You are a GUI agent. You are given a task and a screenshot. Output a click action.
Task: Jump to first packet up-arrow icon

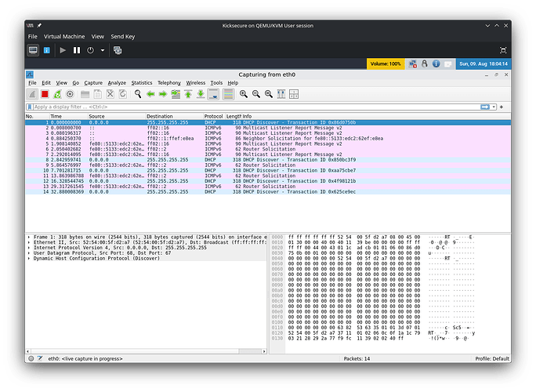pos(188,94)
